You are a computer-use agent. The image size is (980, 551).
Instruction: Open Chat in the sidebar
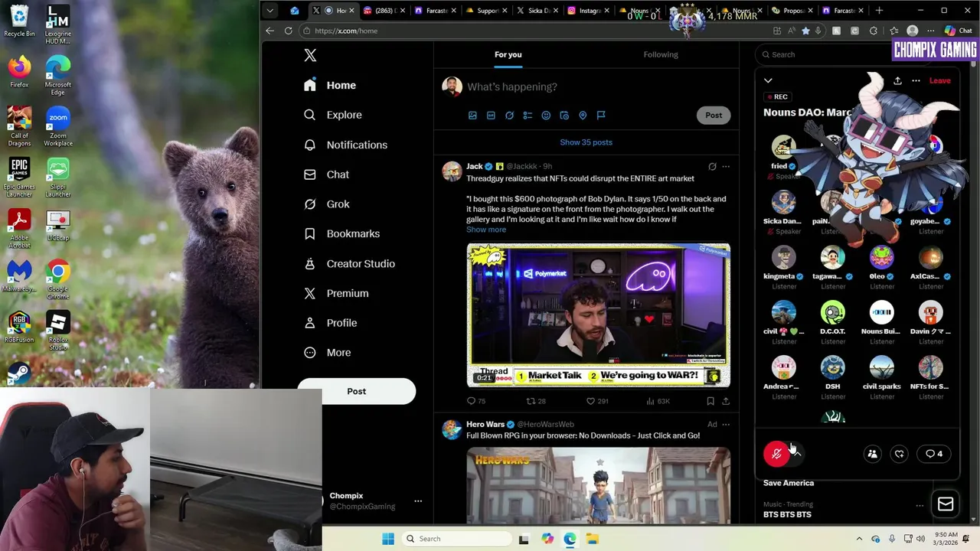pyautogui.click(x=327, y=174)
